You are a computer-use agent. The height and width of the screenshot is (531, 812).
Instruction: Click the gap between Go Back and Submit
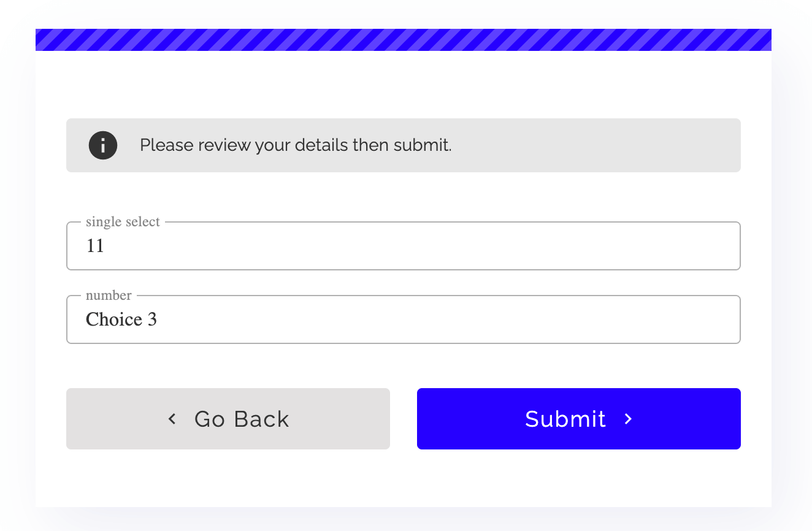pos(404,419)
